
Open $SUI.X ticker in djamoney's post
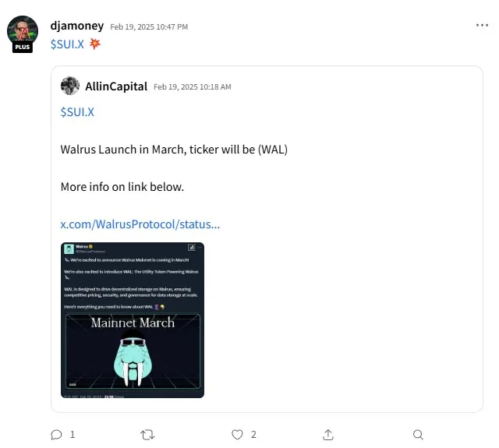click(x=67, y=44)
